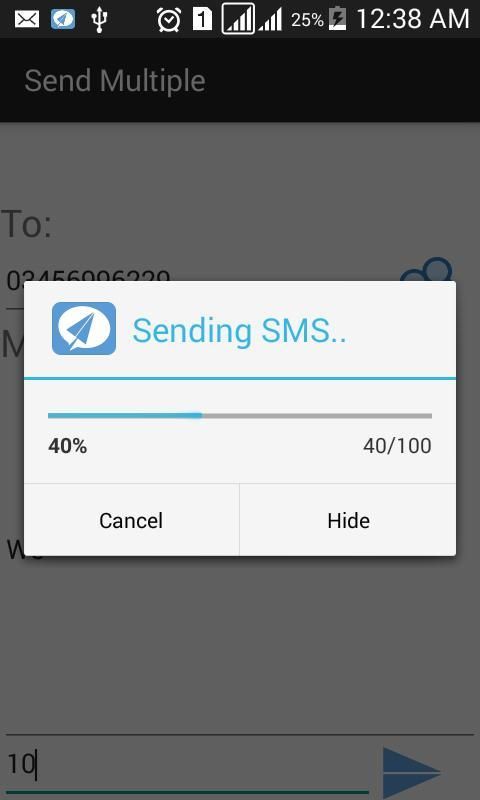The height and width of the screenshot is (800, 480).
Task: Cancel the SMS sending process
Action: (131, 520)
